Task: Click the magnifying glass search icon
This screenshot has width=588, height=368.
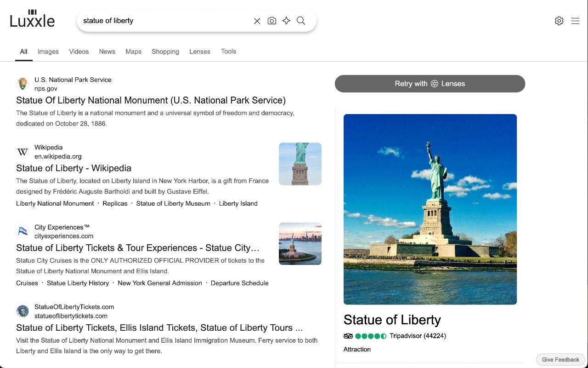Action: pyautogui.click(x=301, y=21)
